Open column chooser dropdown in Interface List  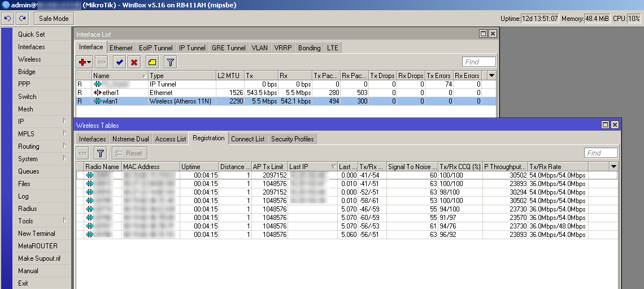491,76
